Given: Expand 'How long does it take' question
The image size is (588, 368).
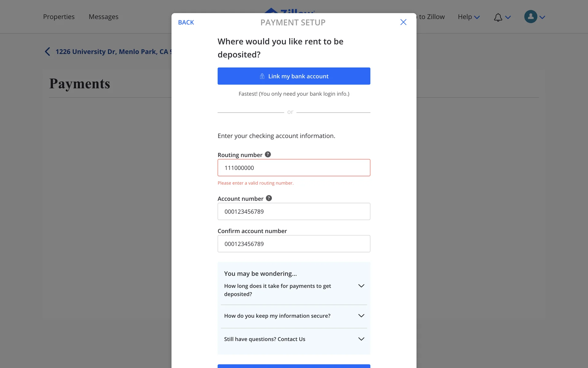Looking at the screenshot, I should pos(361,286).
